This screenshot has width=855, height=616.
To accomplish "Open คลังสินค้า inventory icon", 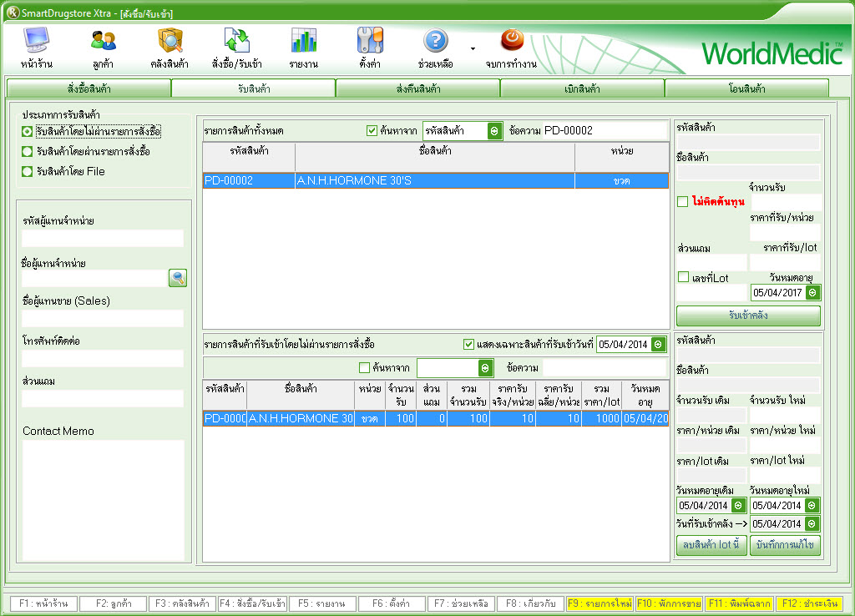I will [x=169, y=41].
